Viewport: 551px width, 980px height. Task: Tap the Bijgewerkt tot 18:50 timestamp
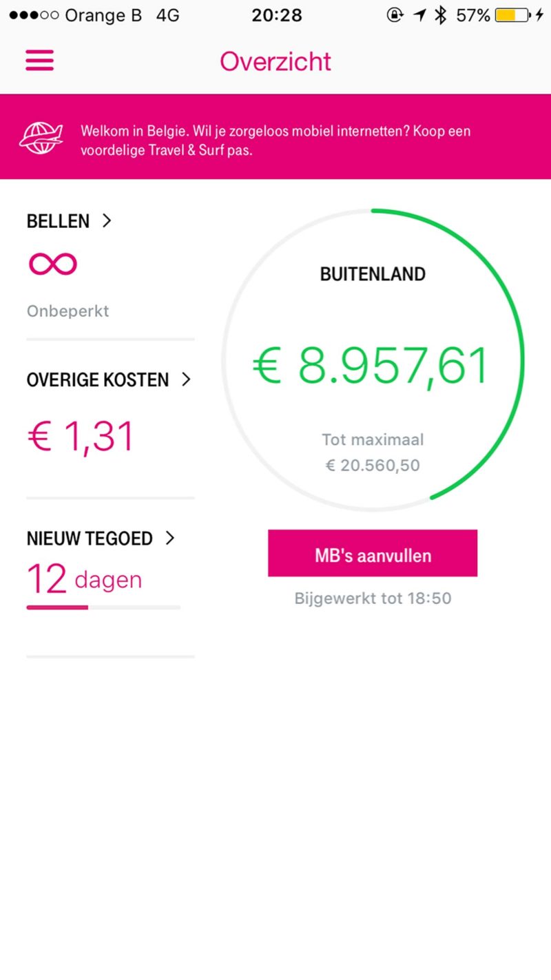click(373, 598)
